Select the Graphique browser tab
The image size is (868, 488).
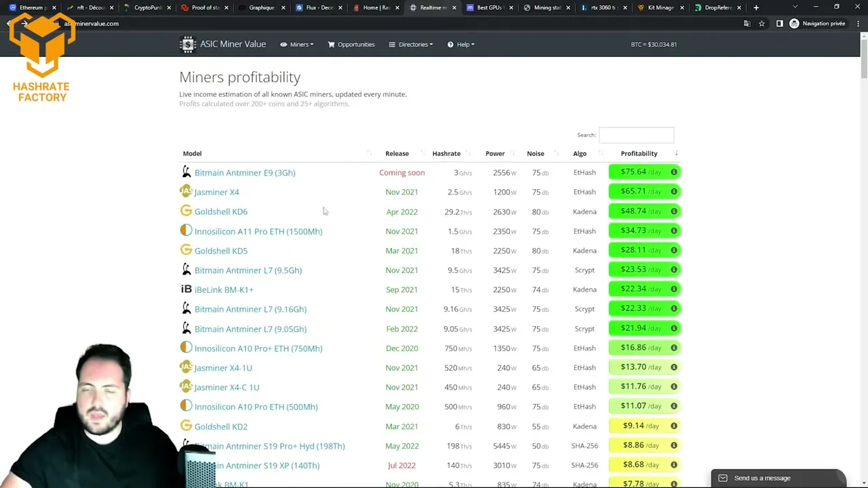(x=262, y=7)
